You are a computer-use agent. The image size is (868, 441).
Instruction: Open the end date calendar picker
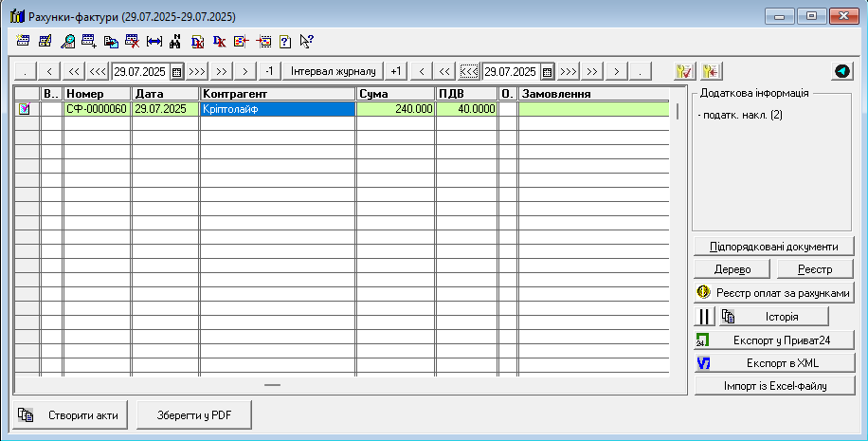(x=547, y=71)
